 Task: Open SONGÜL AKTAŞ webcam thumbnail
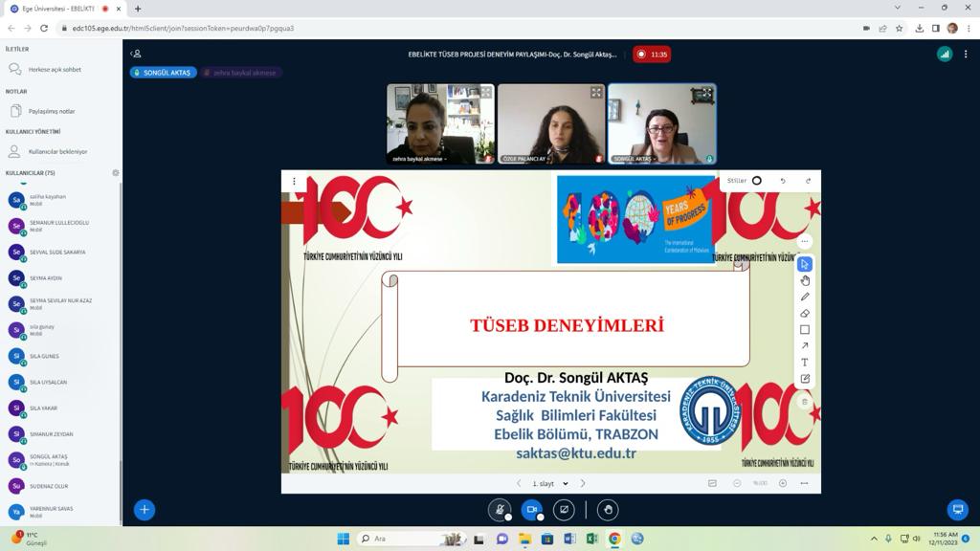(662, 123)
